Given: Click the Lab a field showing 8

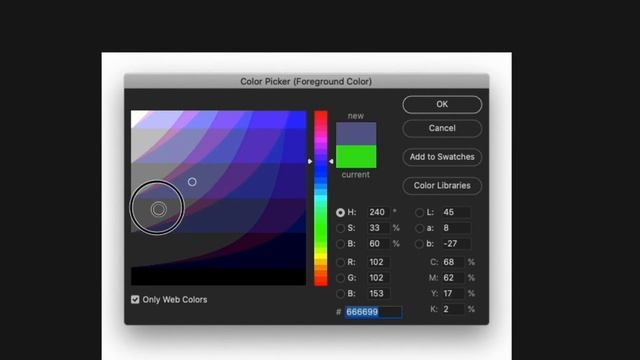Looking at the screenshot, I should [x=456, y=228].
